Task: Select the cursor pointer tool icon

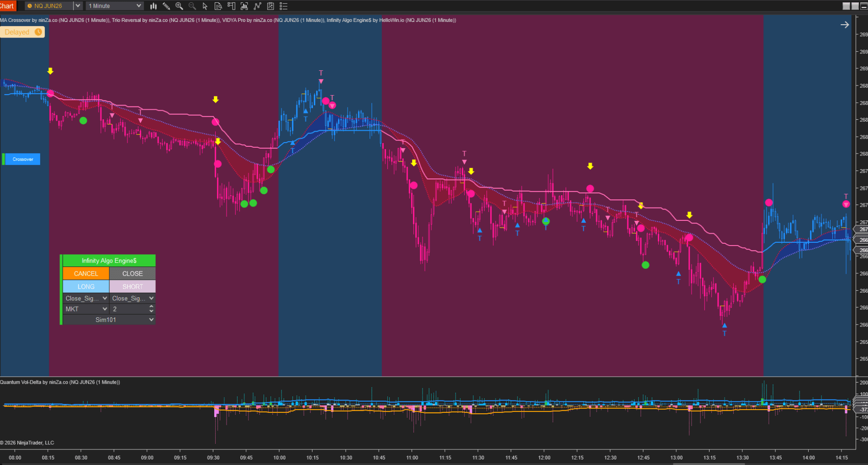Action: tap(205, 6)
